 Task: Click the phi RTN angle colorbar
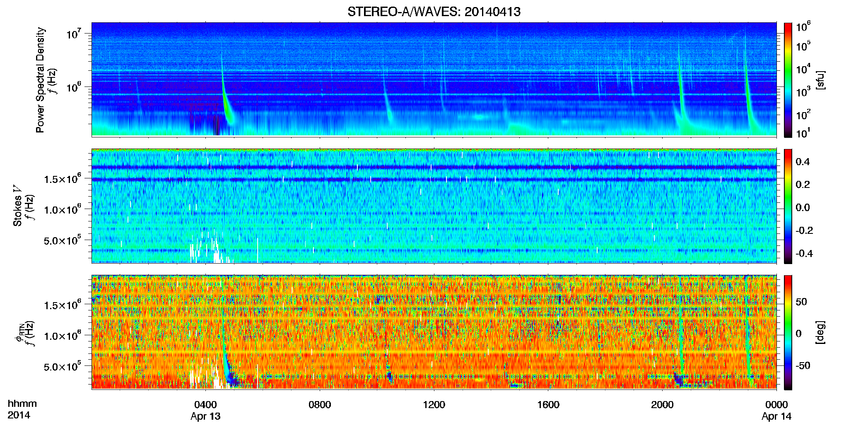click(x=788, y=332)
